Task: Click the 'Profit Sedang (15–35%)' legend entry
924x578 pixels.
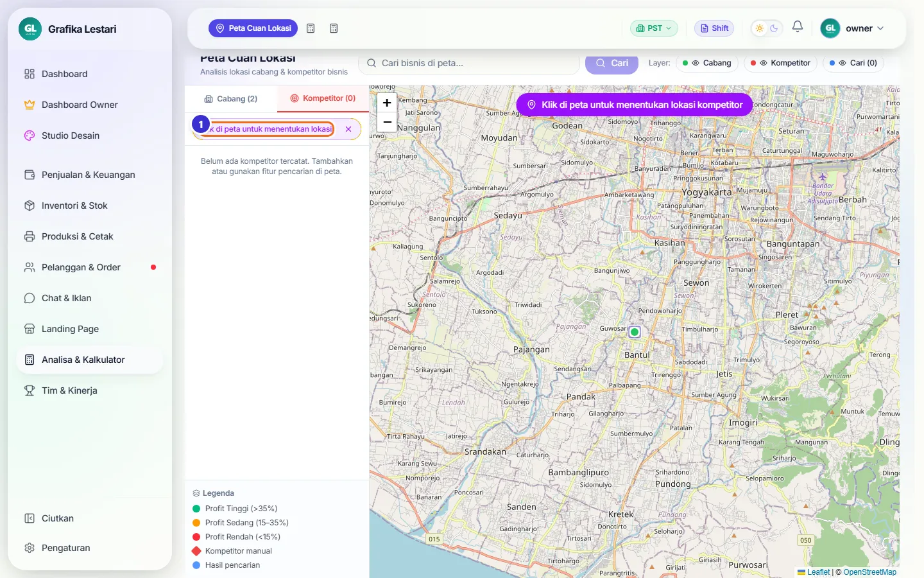Action: click(241, 523)
